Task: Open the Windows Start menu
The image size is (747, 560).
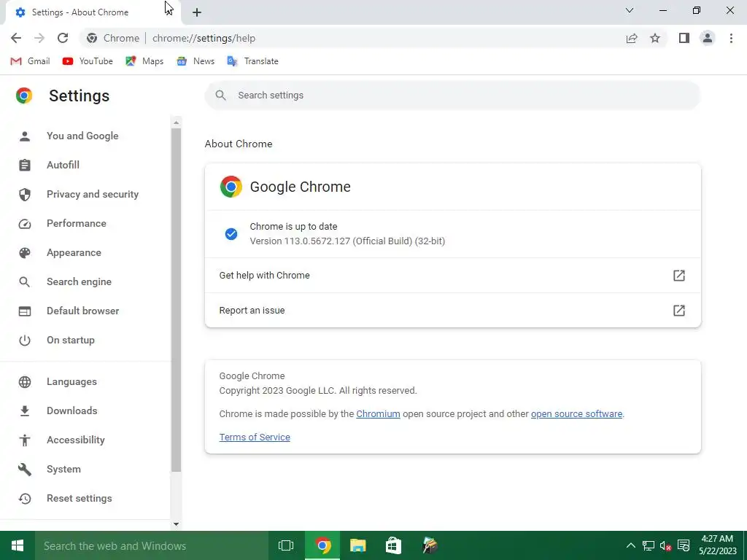Action: [x=18, y=545]
